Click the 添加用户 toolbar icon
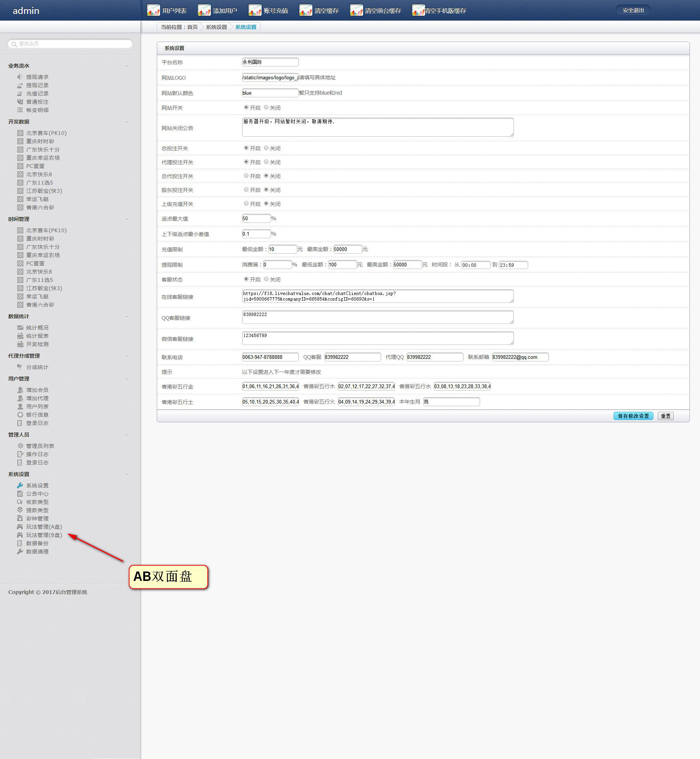The width and height of the screenshot is (700, 759). (x=204, y=10)
